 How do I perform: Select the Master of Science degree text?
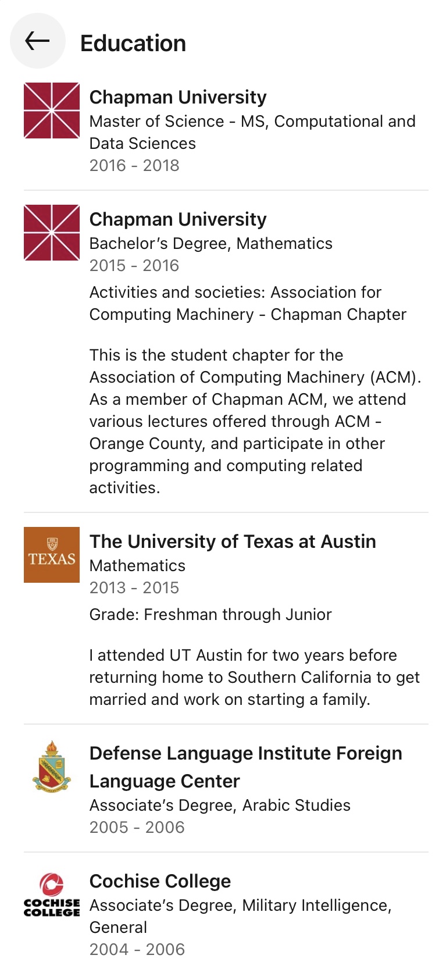tap(252, 132)
